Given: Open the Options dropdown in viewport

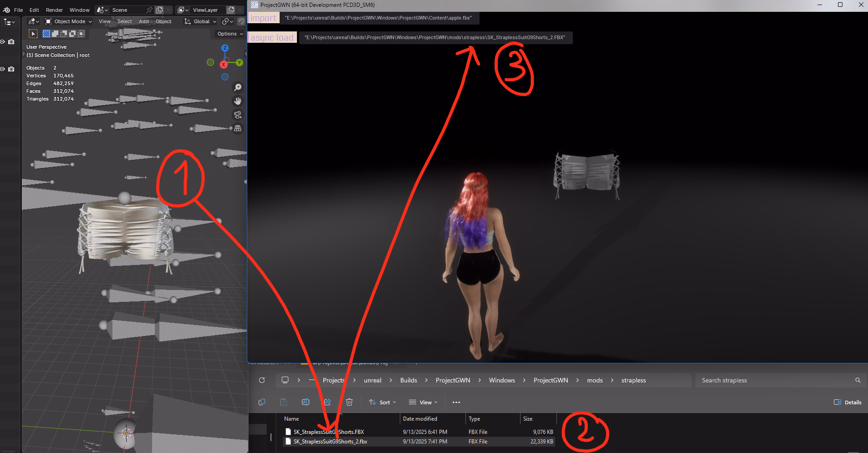Looking at the screenshot, I should pos(230,34).
